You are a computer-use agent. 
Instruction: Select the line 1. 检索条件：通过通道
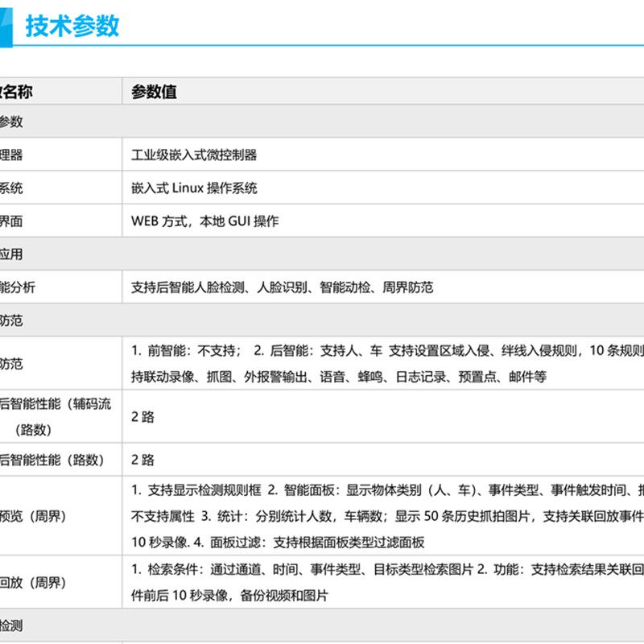point(387,569)
